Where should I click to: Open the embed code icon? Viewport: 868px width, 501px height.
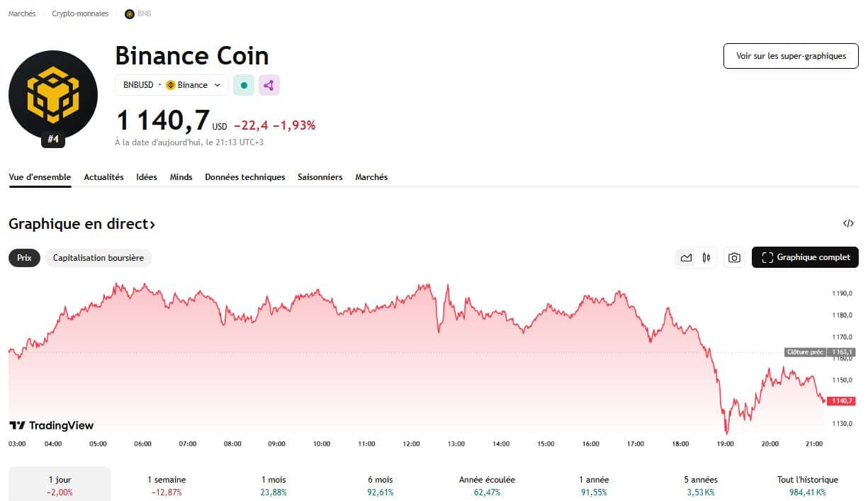[x=848, y=224]
